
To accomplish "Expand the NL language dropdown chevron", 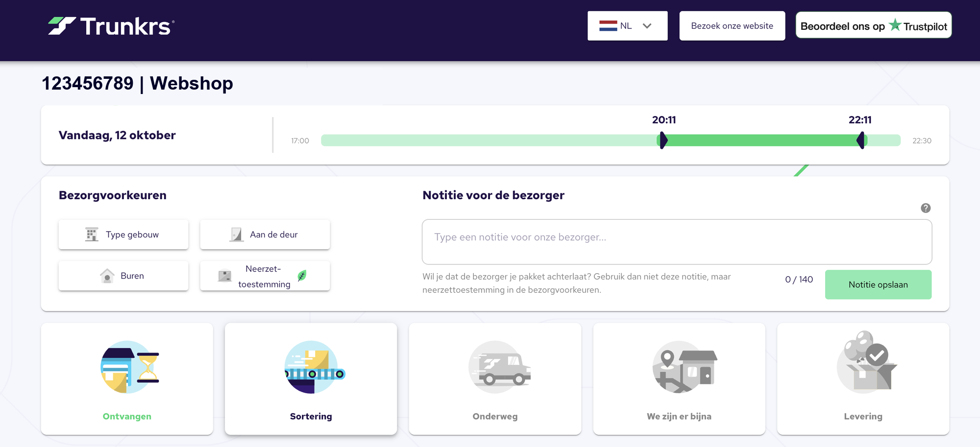I will 647,26.
